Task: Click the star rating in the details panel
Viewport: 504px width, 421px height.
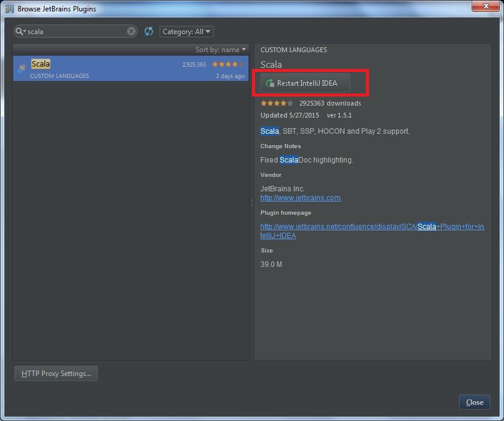Action: tap(277, 103)
